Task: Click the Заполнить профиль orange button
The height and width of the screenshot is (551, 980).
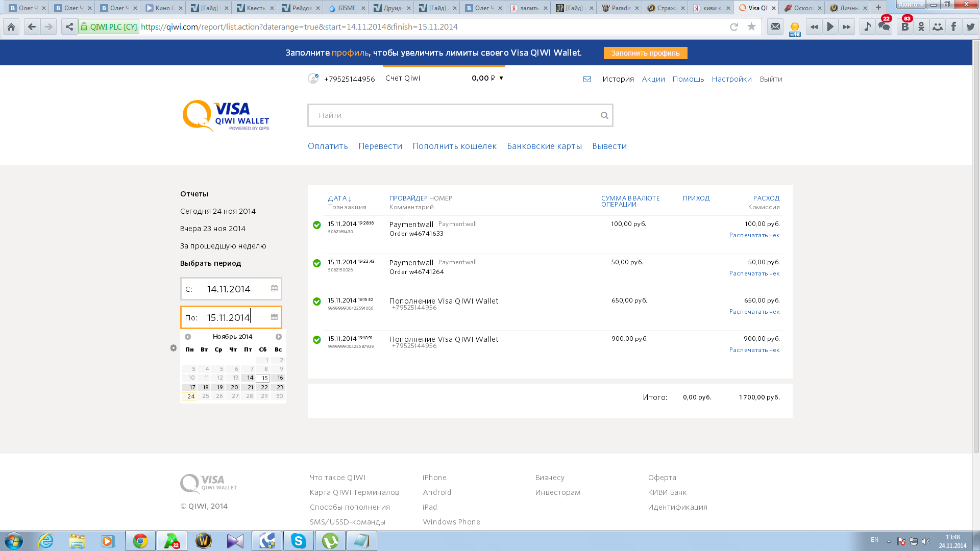Action: (x=645, y=53)
